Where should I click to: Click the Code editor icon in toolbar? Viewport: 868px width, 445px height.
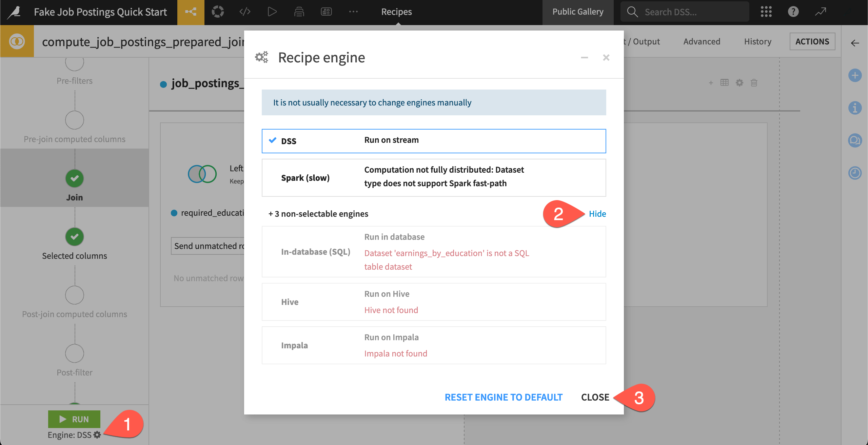(245, 11)
